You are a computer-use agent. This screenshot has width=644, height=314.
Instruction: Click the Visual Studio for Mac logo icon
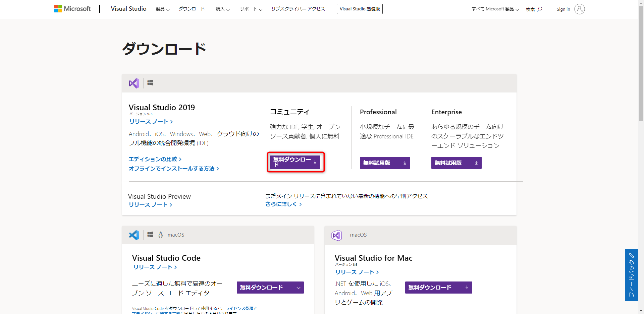(x=336, y=235)
